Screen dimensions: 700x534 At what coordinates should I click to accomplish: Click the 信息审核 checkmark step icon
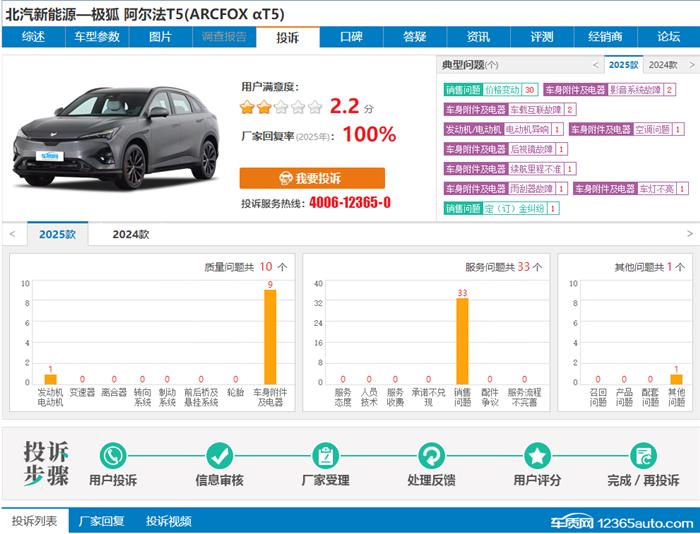[219, 456]
